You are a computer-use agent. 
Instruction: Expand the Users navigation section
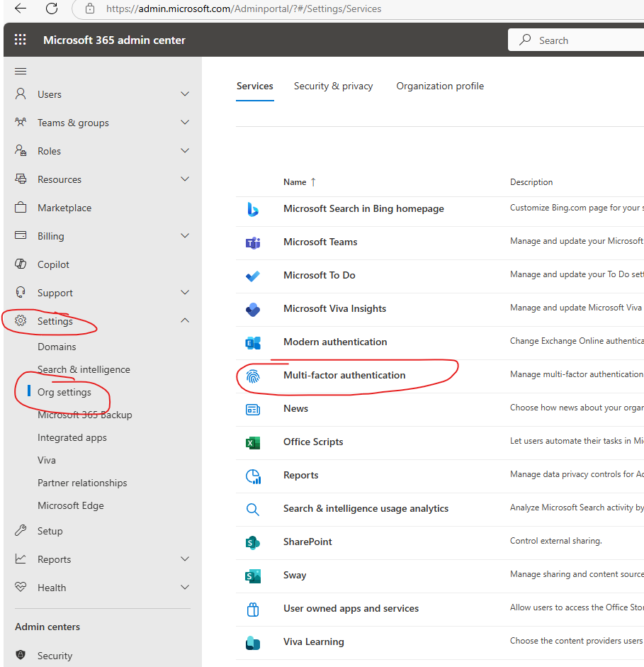(x=50, y=94)
